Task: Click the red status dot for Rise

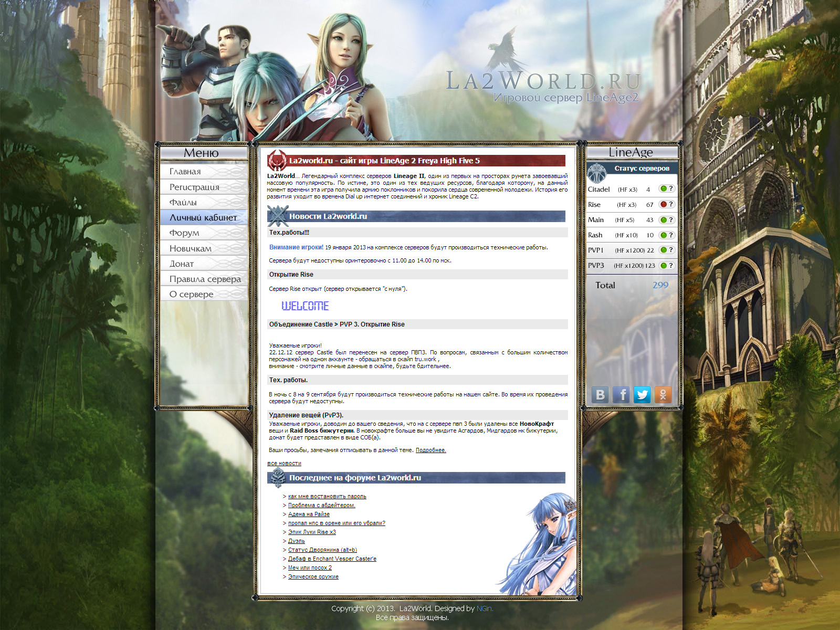Action: point(664,204)
